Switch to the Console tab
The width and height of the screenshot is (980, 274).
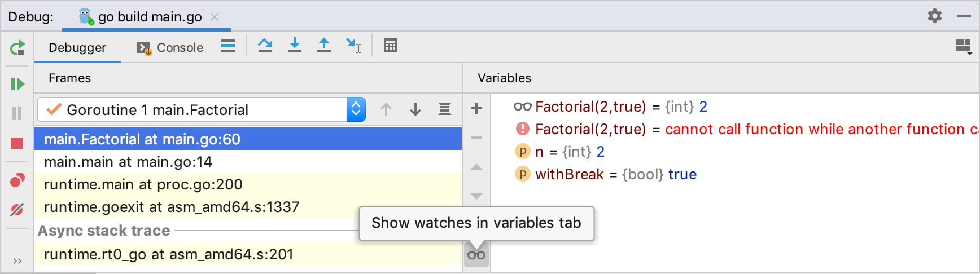click(x=170, y=48)
